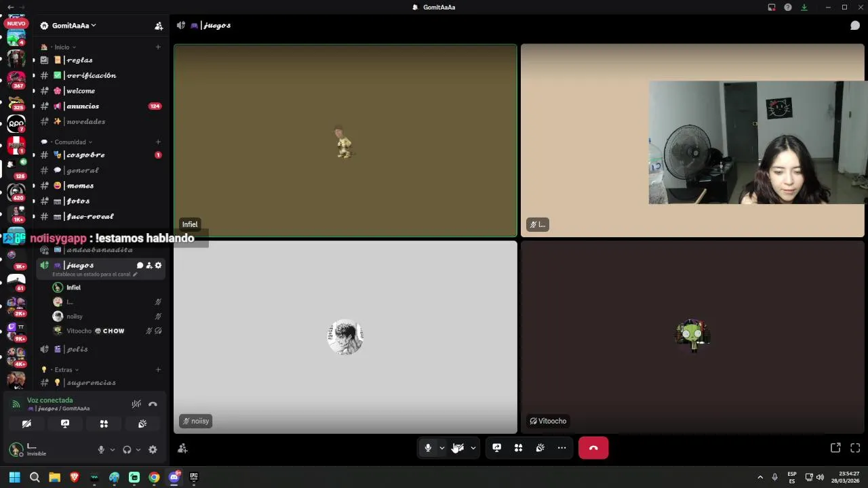Edit juegos channel settings gear
This screenshot has height=488, width=868.
coord(159,266)
